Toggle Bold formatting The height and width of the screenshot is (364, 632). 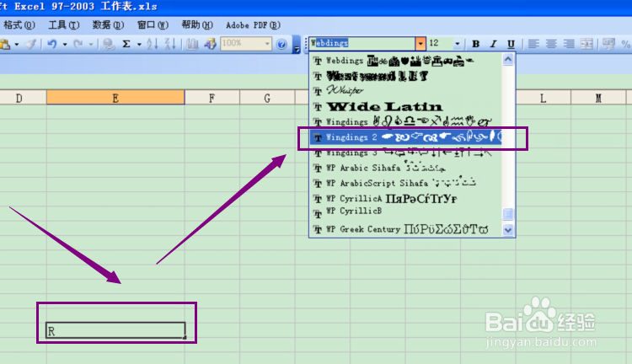coord(475,44)
